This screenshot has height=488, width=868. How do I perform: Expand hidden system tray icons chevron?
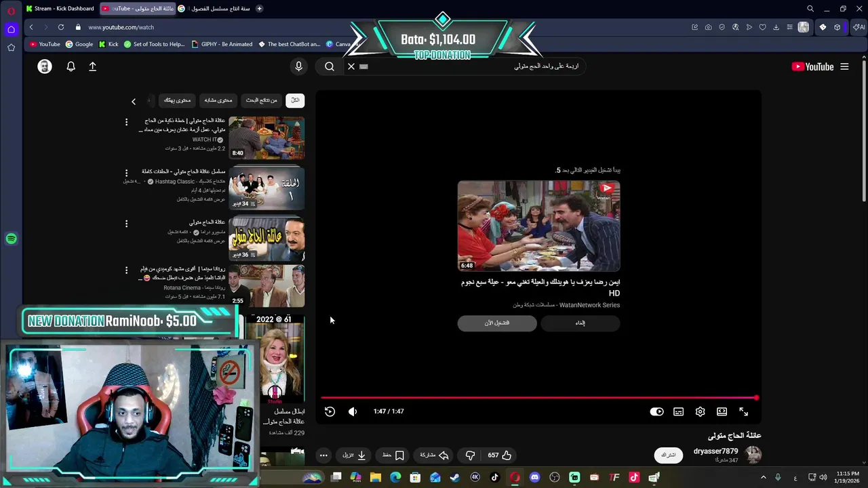pyautogui.click(x=763, y=477)
